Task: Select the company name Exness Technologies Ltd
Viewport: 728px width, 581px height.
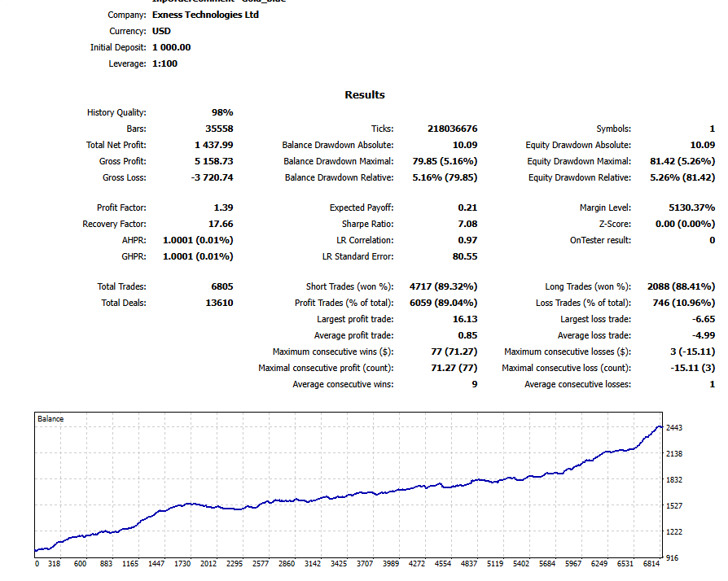Action: (205, 15)
